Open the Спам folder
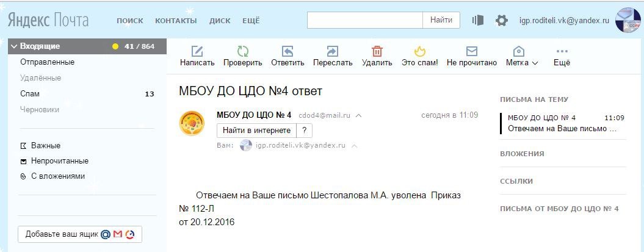Viewport: 644px width, 252px height. [x=30, y=94]
